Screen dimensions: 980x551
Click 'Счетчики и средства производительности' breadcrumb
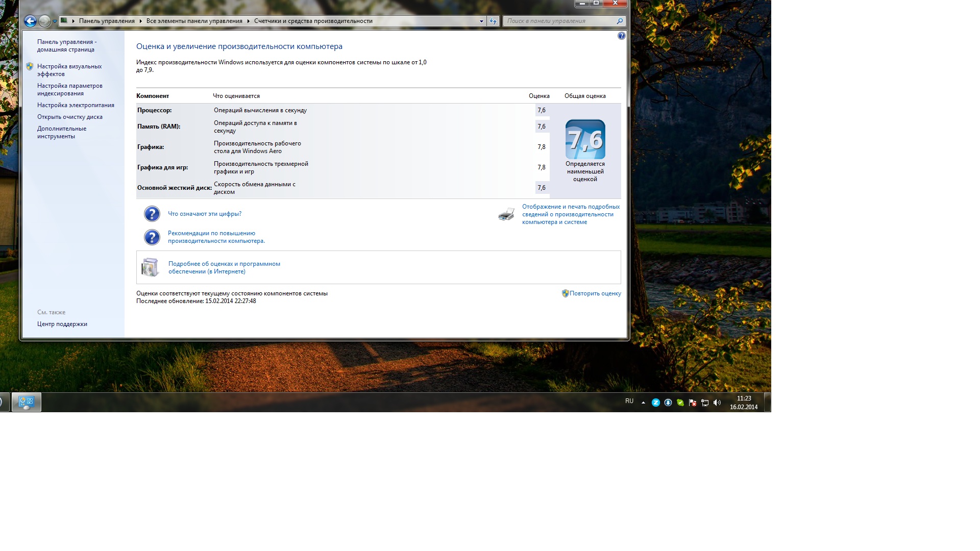coord(313,21)
